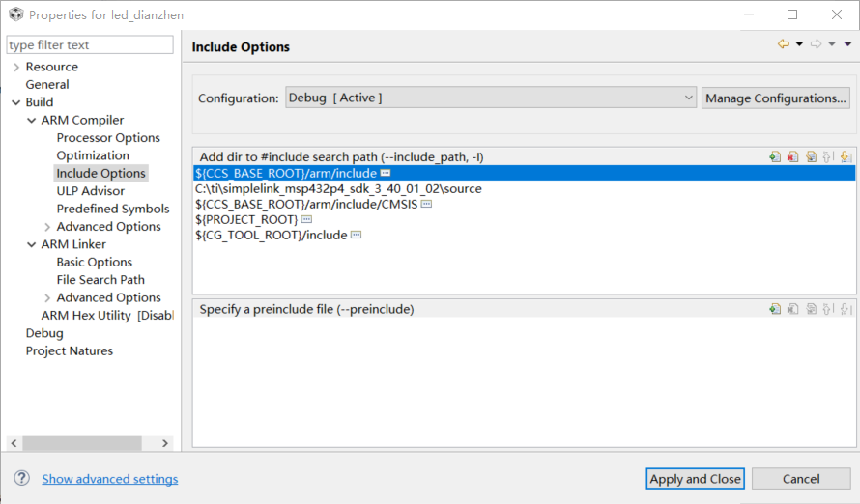This screenshot has width=860, height=504.
Task: Click Move Down icon for include path
Action: point(846,156)
